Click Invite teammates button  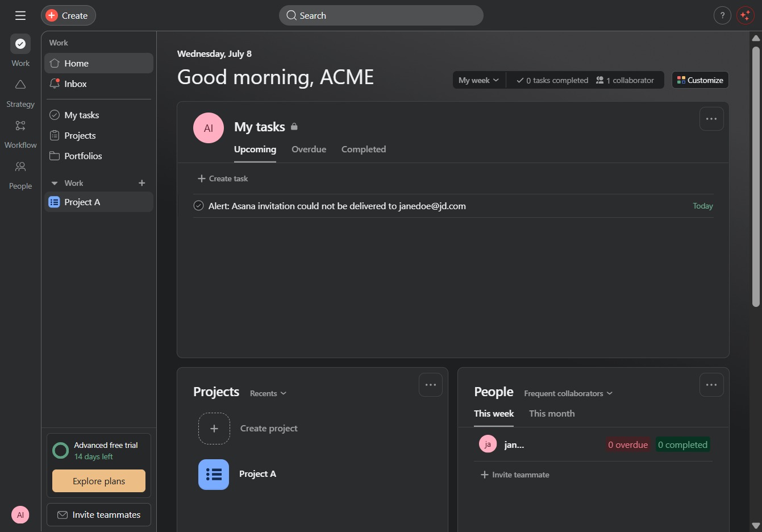[x=99, y=515]
